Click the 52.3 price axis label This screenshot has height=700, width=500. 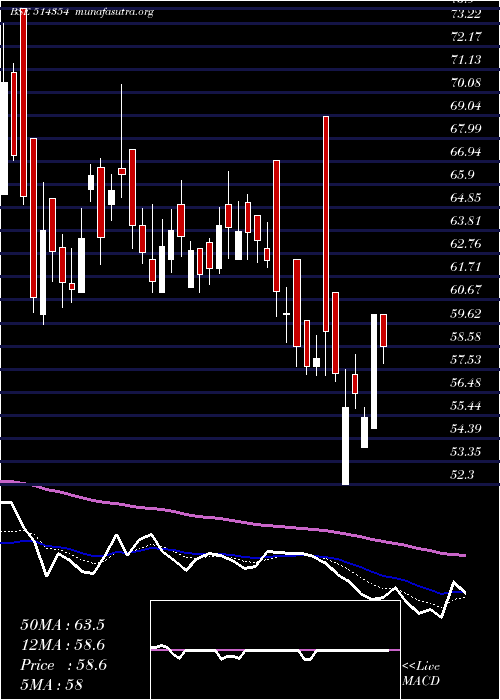(x=463, y=475)
